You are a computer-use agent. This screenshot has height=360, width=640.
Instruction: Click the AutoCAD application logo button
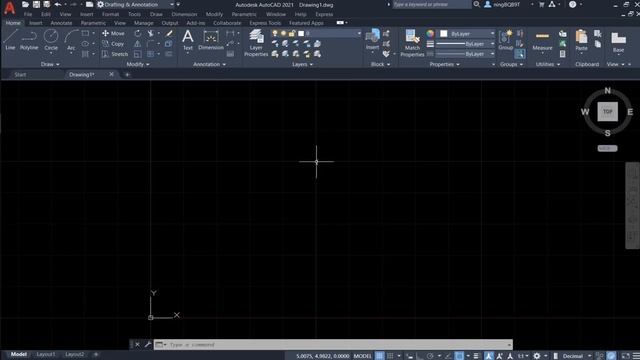click(x=9, y=7)
